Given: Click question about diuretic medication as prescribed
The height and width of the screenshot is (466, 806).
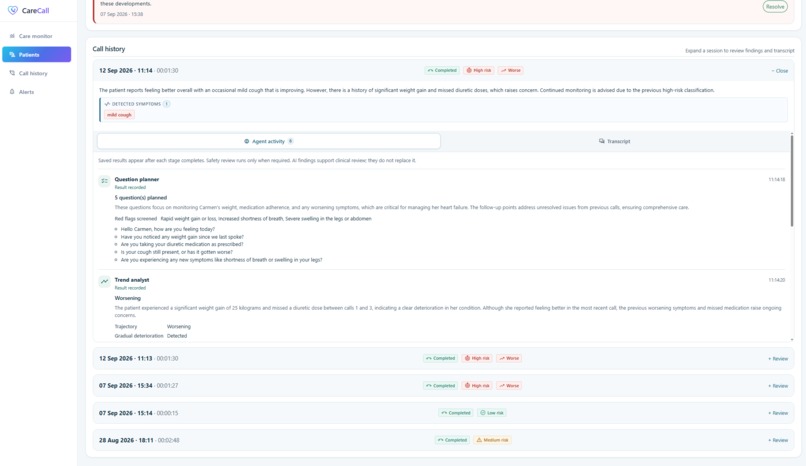Looking at the screenshot, I should tap(182, 245).
